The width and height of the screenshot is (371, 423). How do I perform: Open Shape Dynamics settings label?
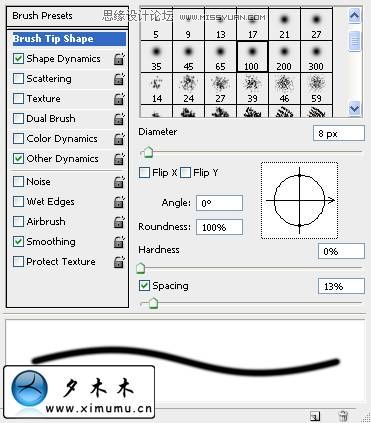coord(63,59)
